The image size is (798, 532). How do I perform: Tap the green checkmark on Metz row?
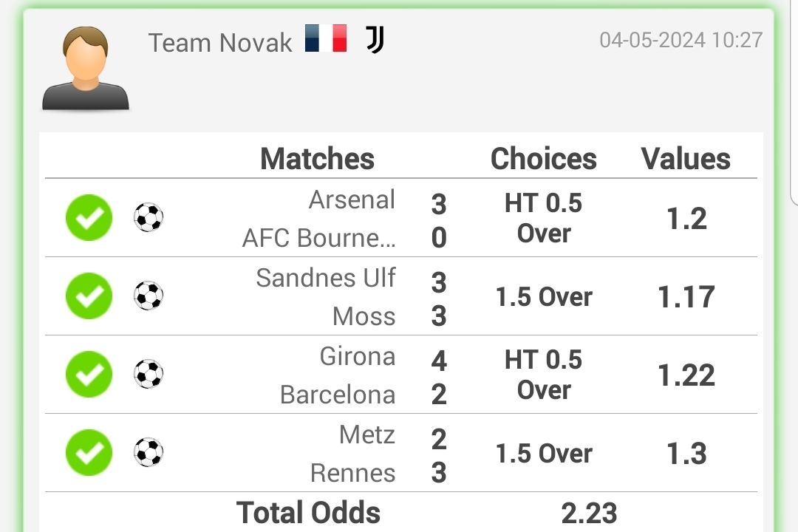click(x=89, y=453)
